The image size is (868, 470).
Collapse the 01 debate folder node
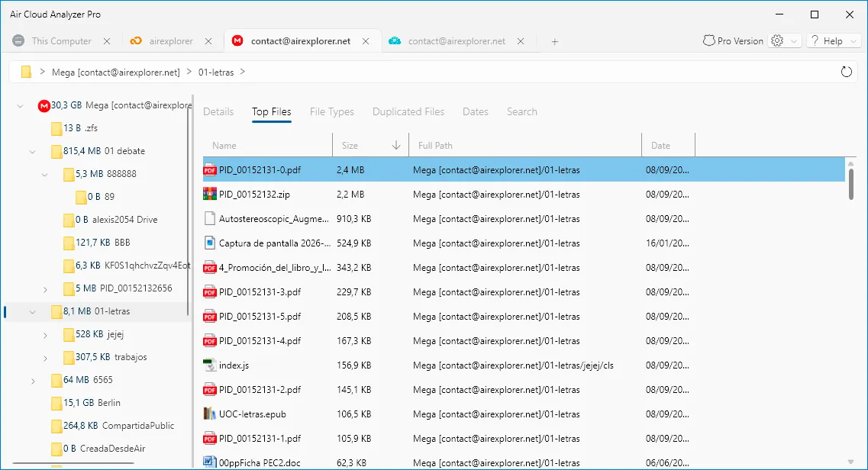pos(33,152)
